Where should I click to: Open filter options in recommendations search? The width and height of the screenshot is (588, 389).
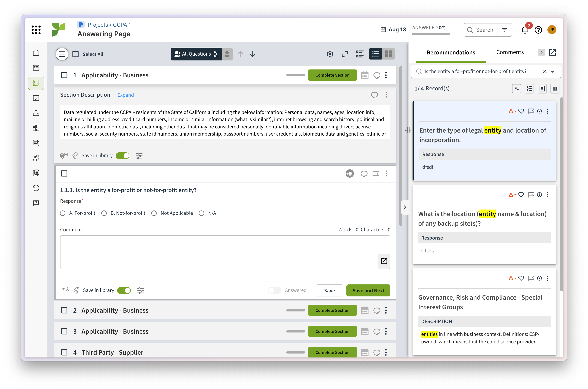[553, 72]
